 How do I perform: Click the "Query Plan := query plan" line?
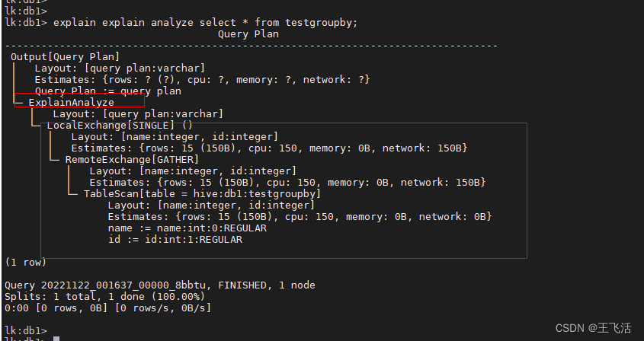[x=107, y=91]
